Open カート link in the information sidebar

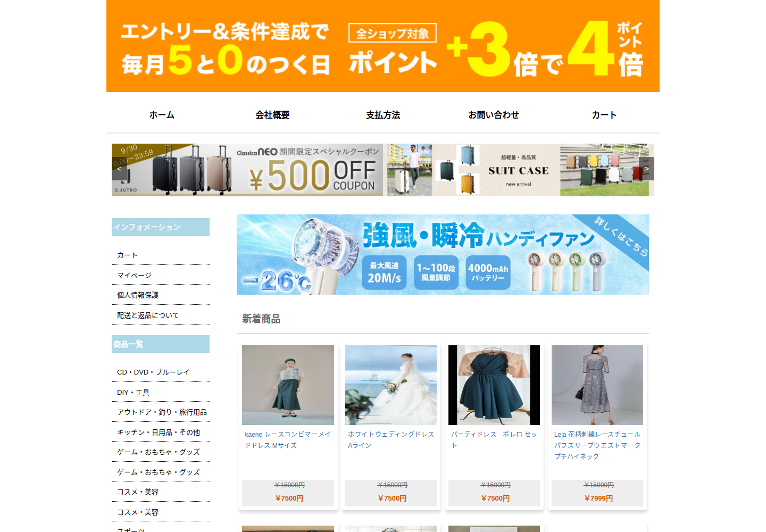coord(127,255)
